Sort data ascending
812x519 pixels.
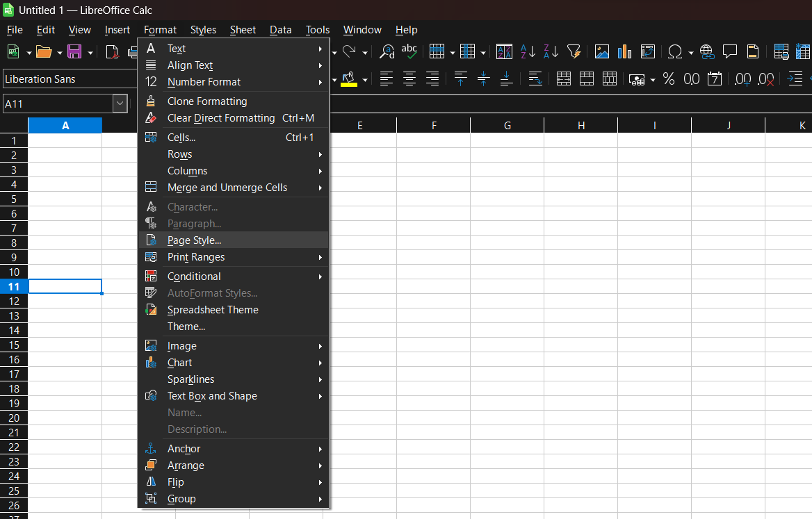pyautogui.click(x=528, y=51)
